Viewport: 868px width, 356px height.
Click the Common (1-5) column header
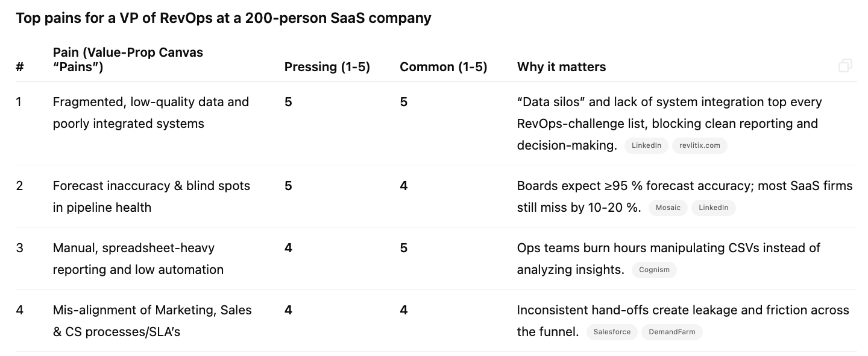click(x=443, y=67)
